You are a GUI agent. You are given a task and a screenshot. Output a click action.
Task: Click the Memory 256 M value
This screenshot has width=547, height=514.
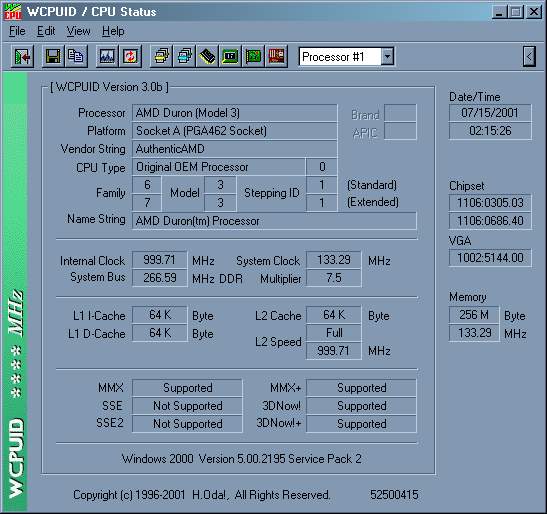(474, 315)
